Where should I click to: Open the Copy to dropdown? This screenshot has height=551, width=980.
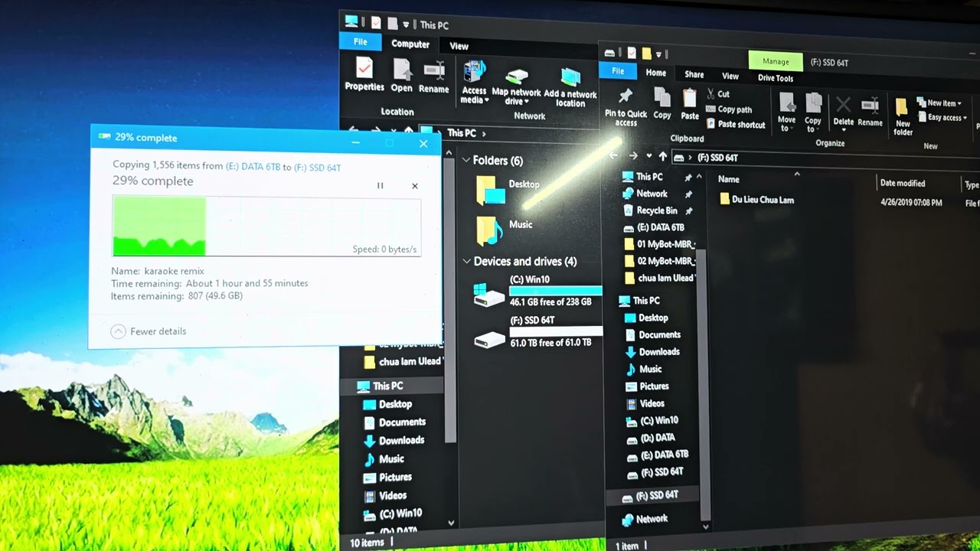813,112
